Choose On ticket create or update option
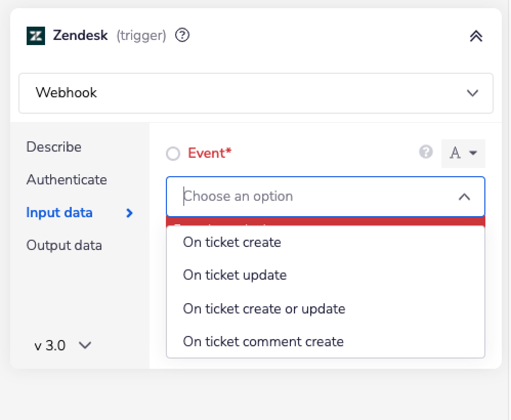 pyautogui.click(x=264, y=308)
